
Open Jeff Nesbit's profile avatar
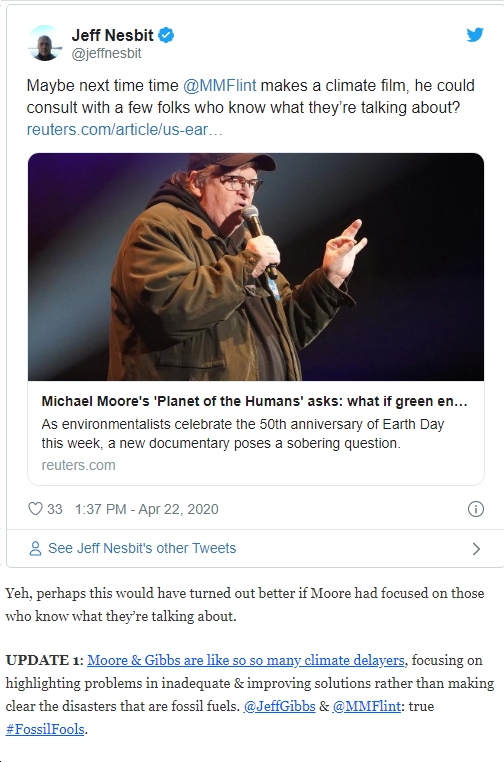[45, 43]
